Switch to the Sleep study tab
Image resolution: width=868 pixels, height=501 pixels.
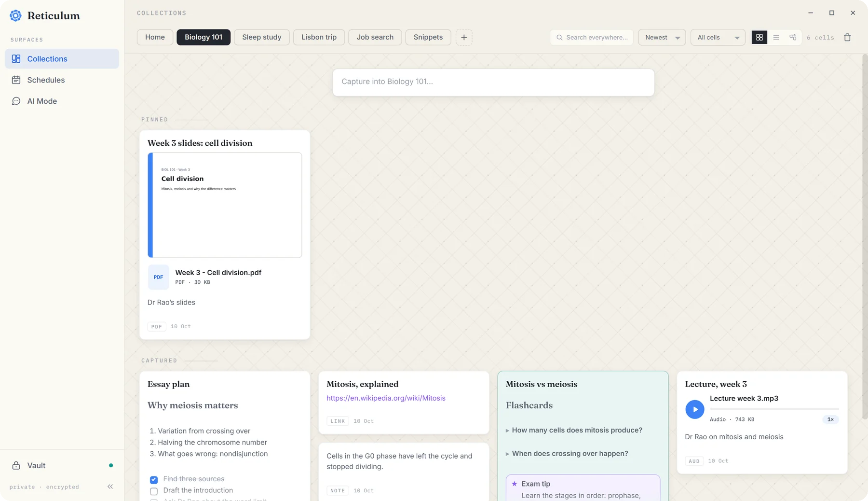262,37
